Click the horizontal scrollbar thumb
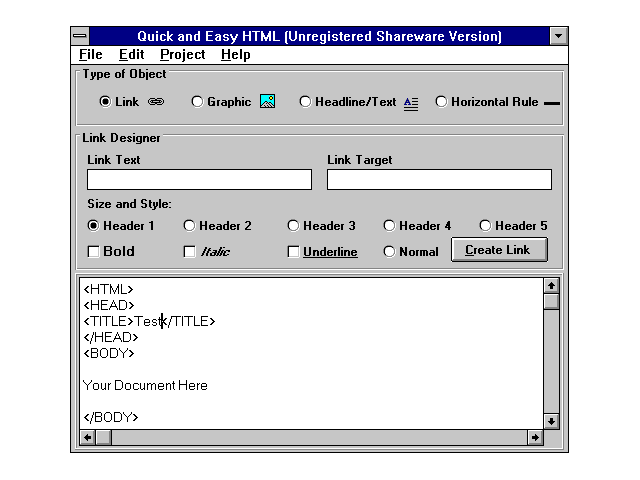 click(104, 437)
